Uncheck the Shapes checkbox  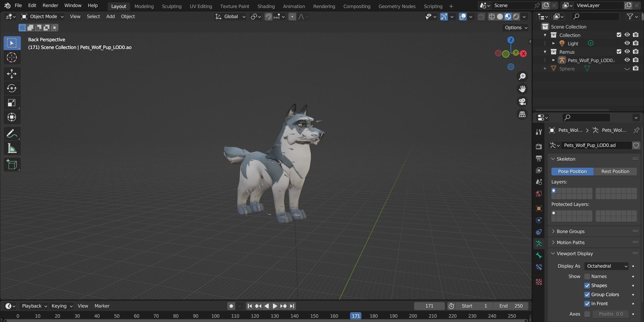(x=587, y=285)
